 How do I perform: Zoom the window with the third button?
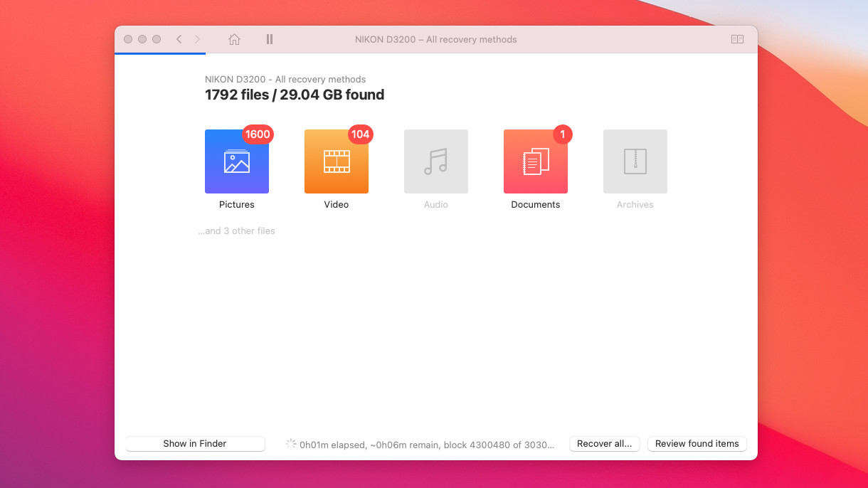coord(157,39)
